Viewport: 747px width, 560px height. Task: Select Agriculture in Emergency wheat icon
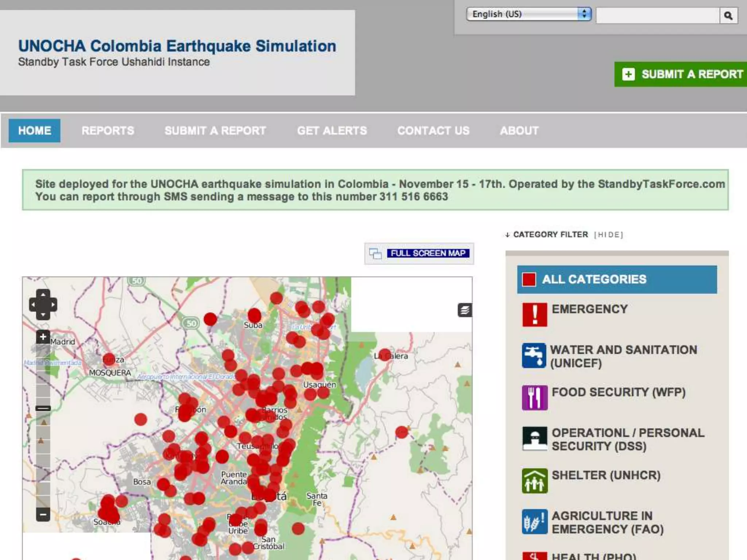click(534, 522)
